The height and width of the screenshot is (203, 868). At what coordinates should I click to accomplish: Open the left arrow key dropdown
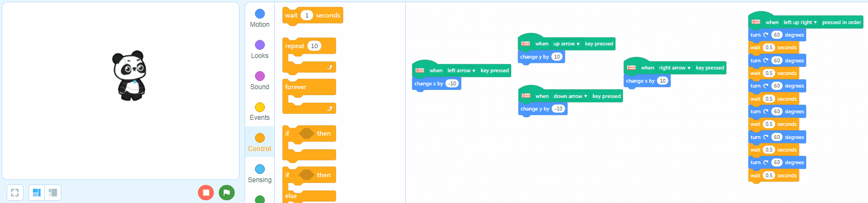point(461,71)
